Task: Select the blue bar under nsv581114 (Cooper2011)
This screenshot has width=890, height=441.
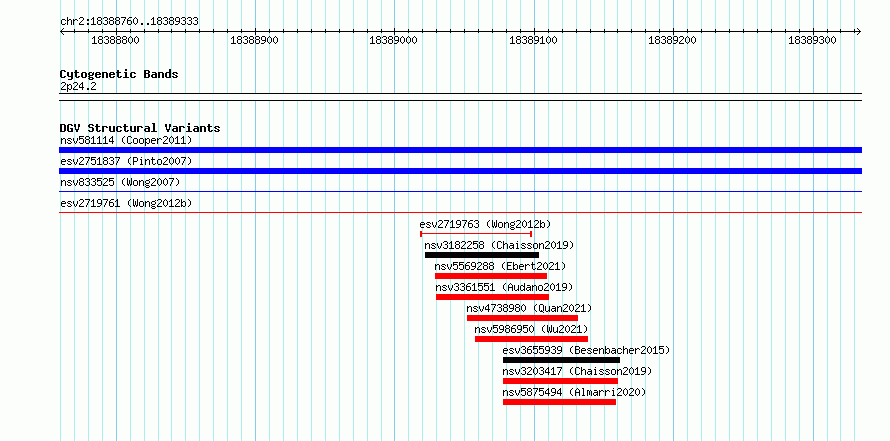Action: pos(460,150)
